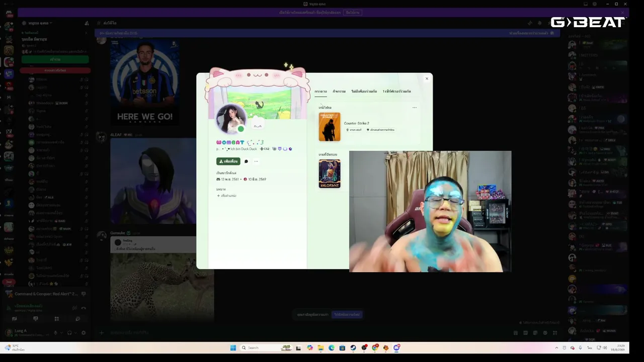Open the plus attachment button in message box
The width and height of the screenshot is (644, 362).
tap(101, 333)
